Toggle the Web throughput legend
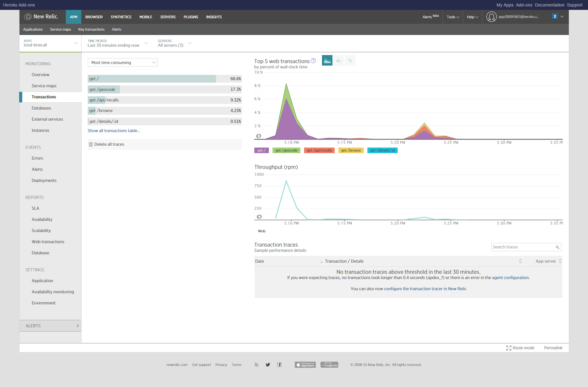The height and width of the screenshot is (387, 588). tap(261, 231)
